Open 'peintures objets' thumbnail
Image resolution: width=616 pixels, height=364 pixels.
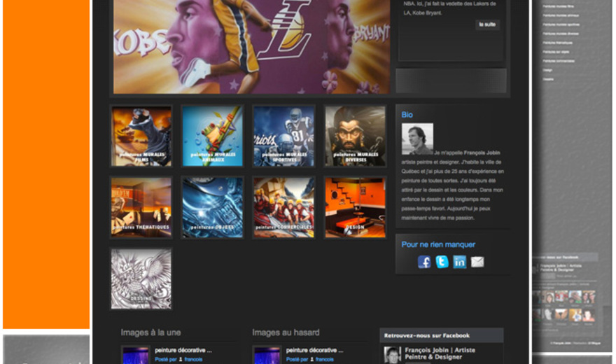coord(213,207)
